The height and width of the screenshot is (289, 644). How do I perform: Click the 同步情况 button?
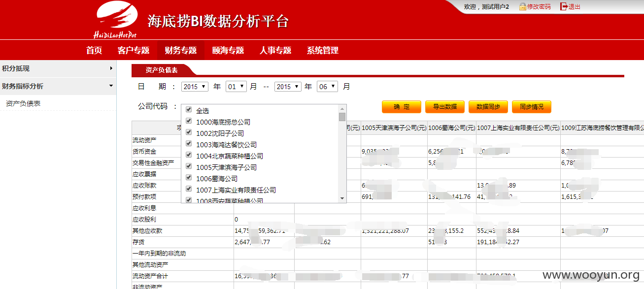point(531,106)
